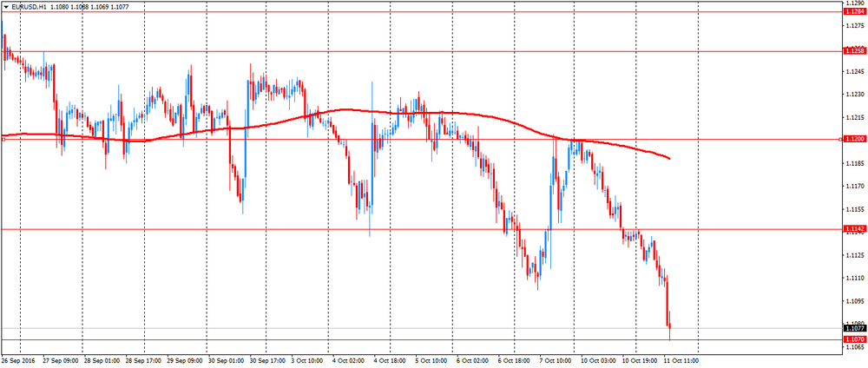Click the 6 Oct 18:00 time label
Image resolution: width=868 pixels, height=368 pixels.
click(x=515, y=360)
